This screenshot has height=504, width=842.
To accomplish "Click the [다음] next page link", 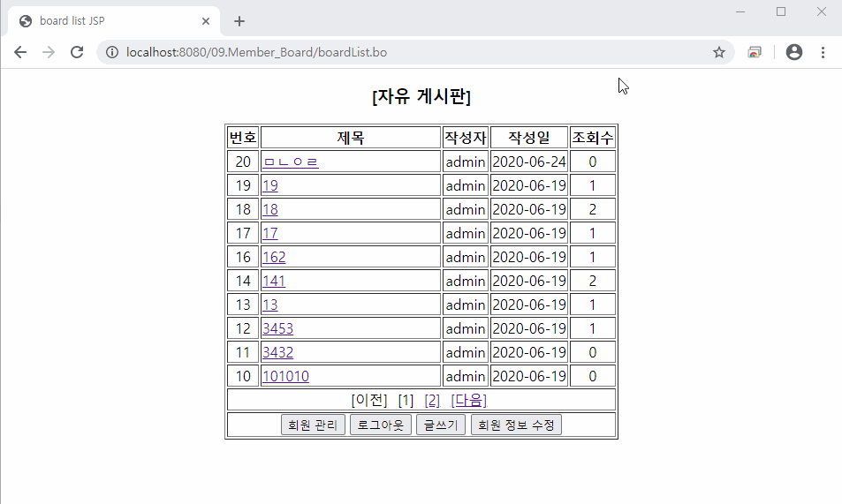I will coord(468,400).
